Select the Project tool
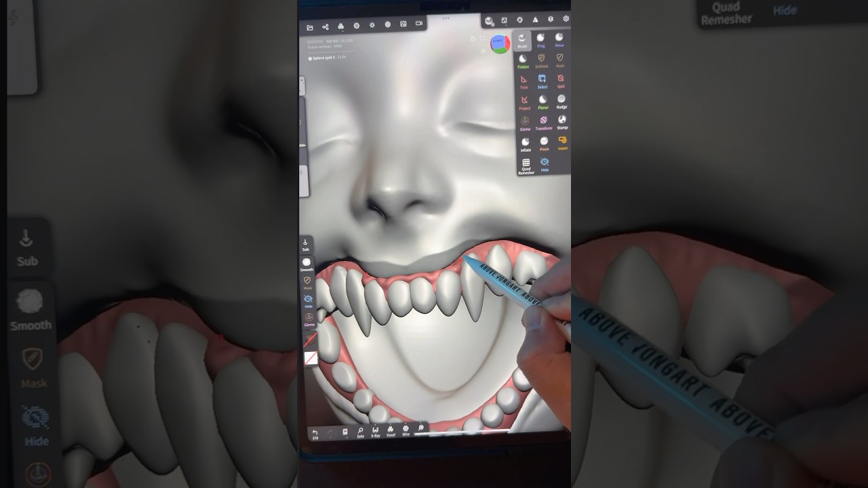Screen dimensions: 868x488 click(x=524, y=103)
